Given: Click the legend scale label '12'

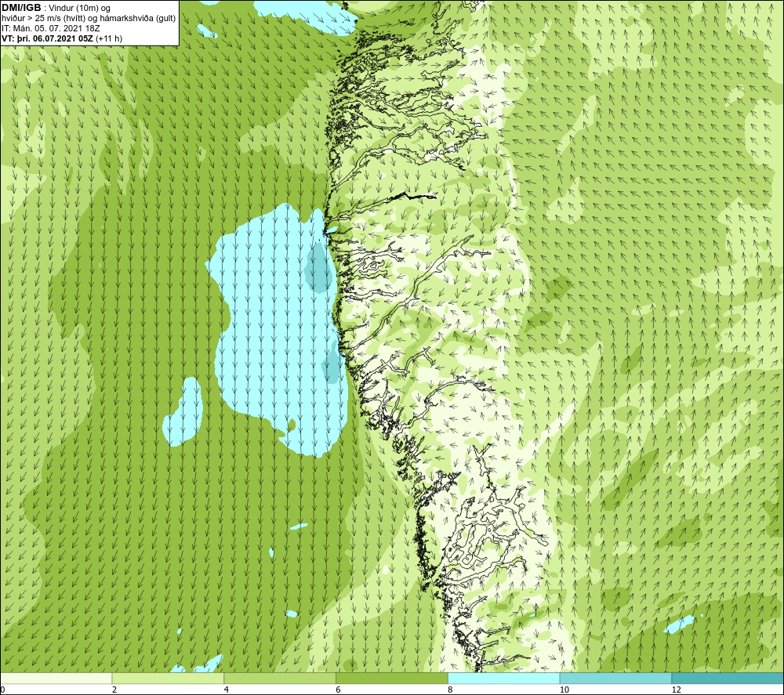Looking at the screenshot, I should (676, 690).
